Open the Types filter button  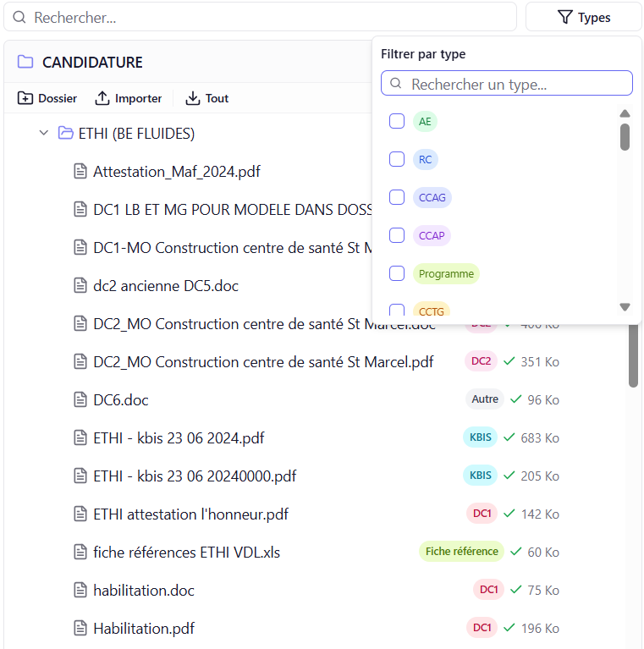(584, 18)
